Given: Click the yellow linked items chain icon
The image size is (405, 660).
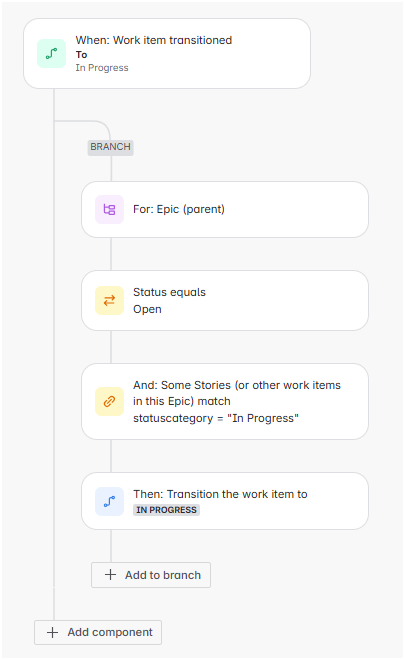Looking at the screenshot, I should click(x=109, y=402).
